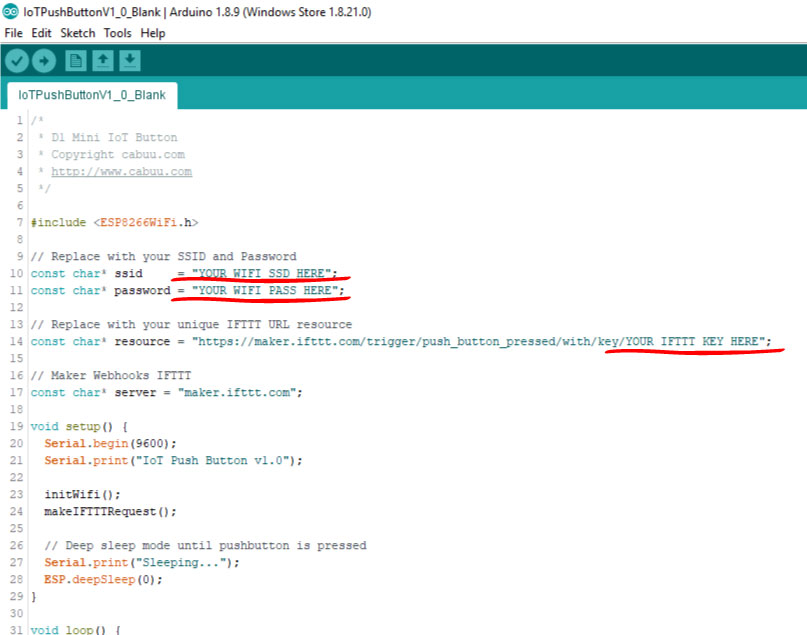Open the Edit menu
This screenshot has width=807, height=635.
click(41, 33)
